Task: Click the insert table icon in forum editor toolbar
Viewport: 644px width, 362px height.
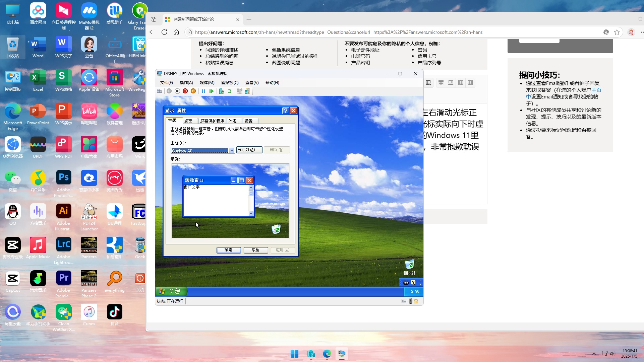Action: 428,83
